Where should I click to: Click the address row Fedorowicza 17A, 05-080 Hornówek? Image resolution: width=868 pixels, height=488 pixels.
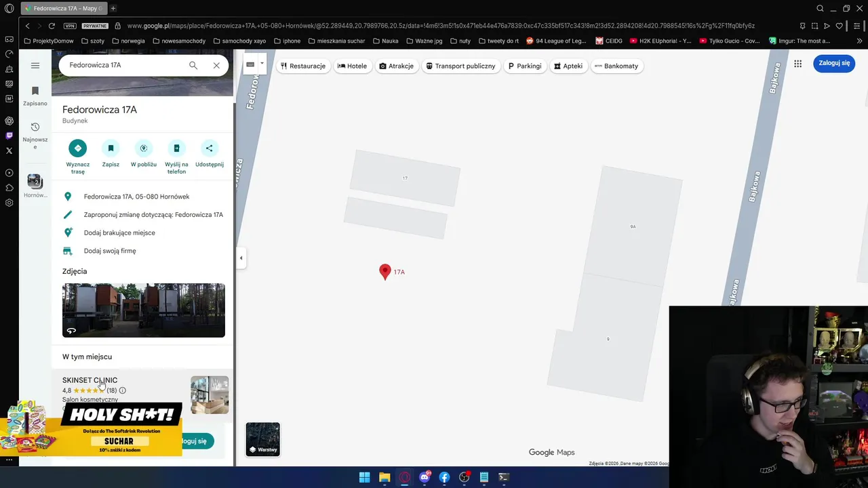point(143,197)
